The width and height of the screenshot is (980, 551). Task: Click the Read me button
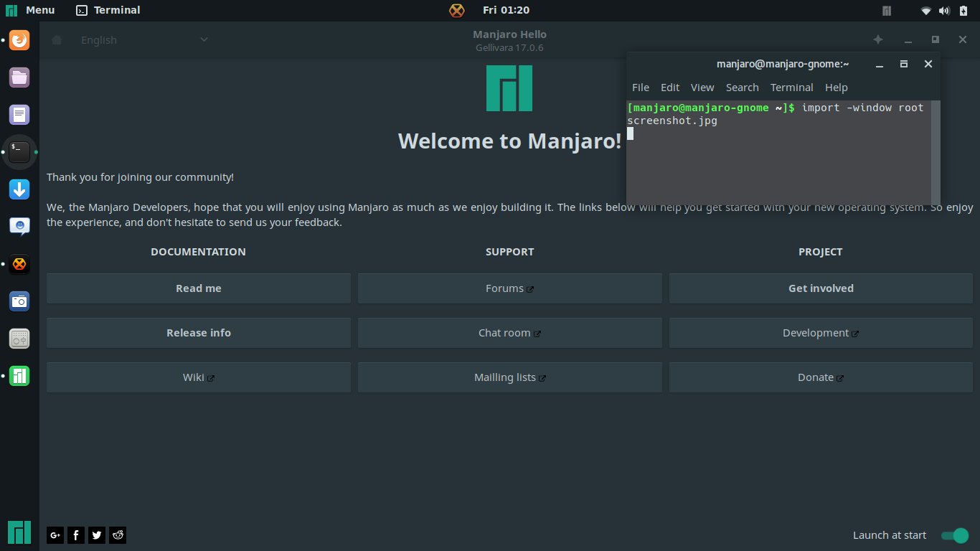pos(199,288)
